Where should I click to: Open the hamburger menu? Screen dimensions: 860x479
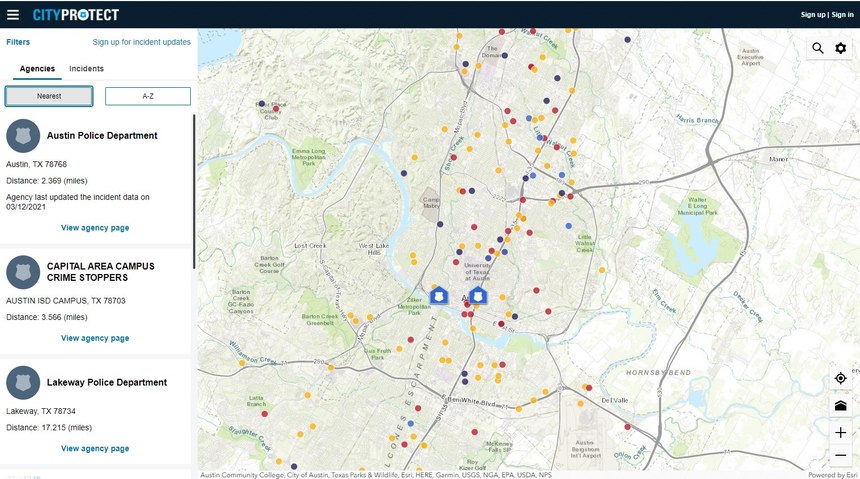pyautogui.click(x=13, y=15)
